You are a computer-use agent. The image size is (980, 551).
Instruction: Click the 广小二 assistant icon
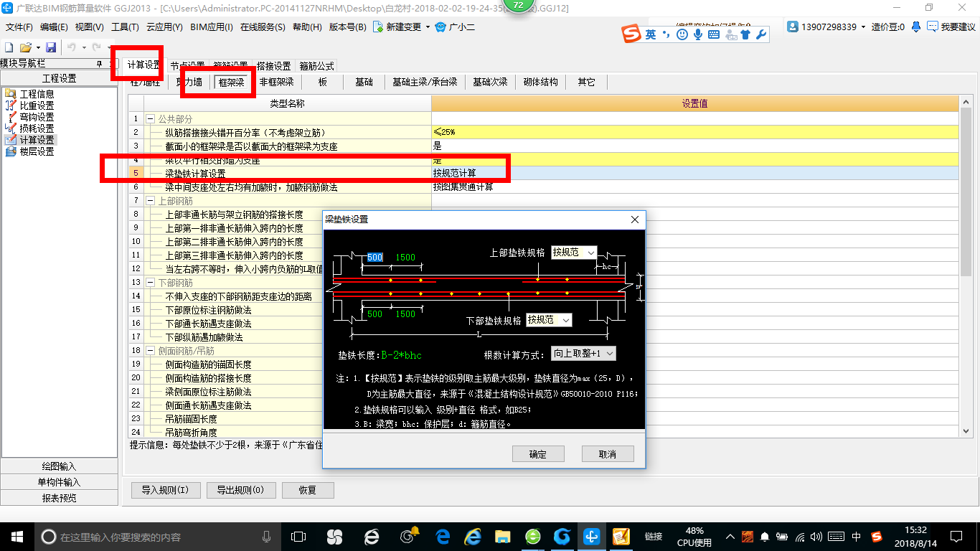point(441,27)
